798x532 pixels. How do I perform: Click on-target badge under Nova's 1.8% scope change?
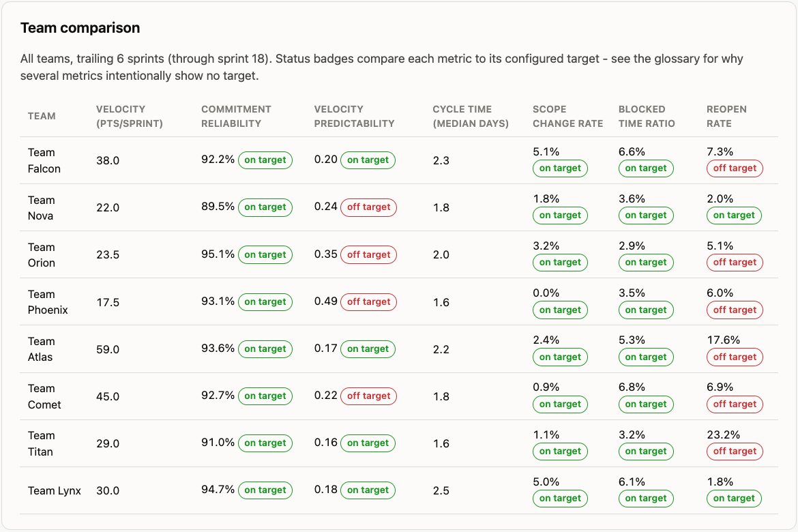click(x=561, y=216)
